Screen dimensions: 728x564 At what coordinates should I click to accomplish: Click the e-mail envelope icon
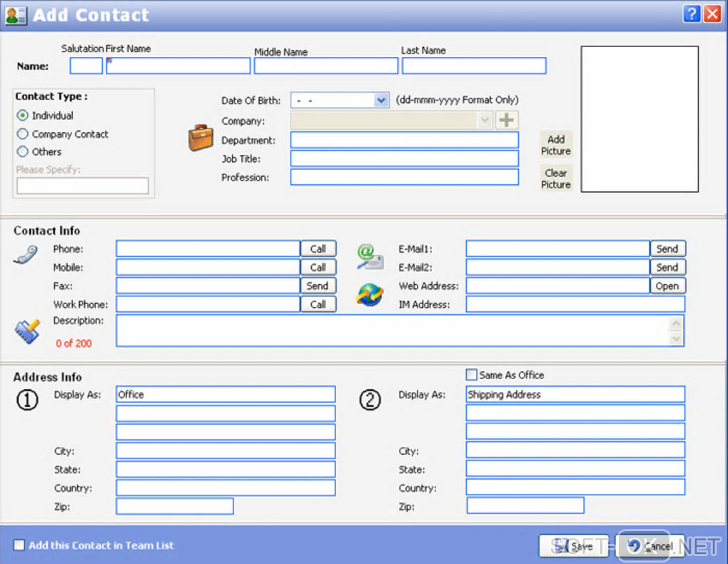click(x=370, y=257)
